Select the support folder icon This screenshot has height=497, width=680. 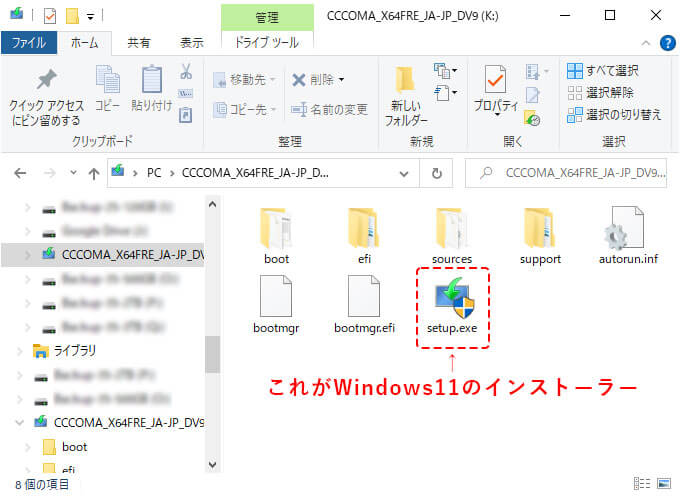[539, 228]
